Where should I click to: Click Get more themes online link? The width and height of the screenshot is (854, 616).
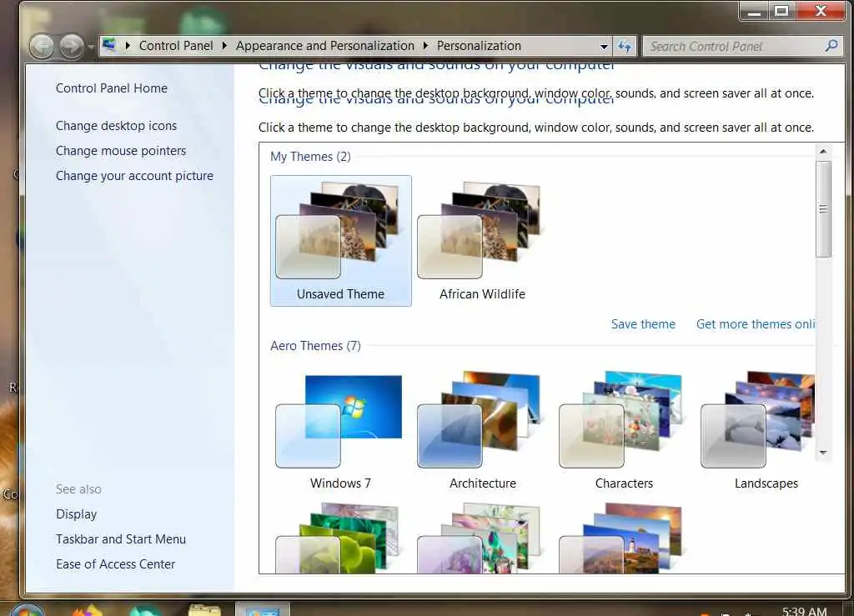[x=756, y=324]
